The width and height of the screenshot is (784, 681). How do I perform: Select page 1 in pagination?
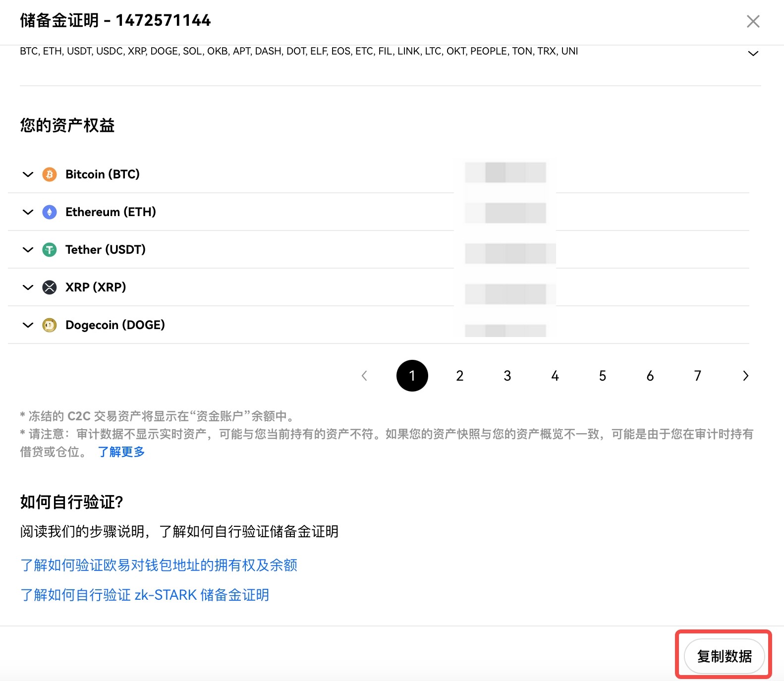point(412,376)
